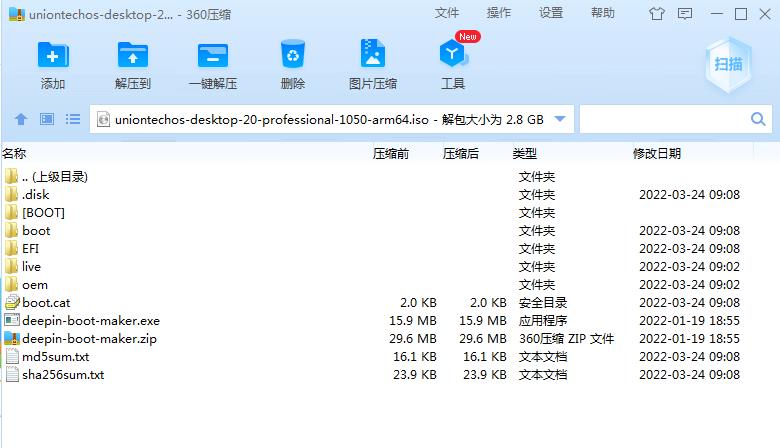
Task: Click the 扫描 (Scan) hexagon button
Action: 729,64
